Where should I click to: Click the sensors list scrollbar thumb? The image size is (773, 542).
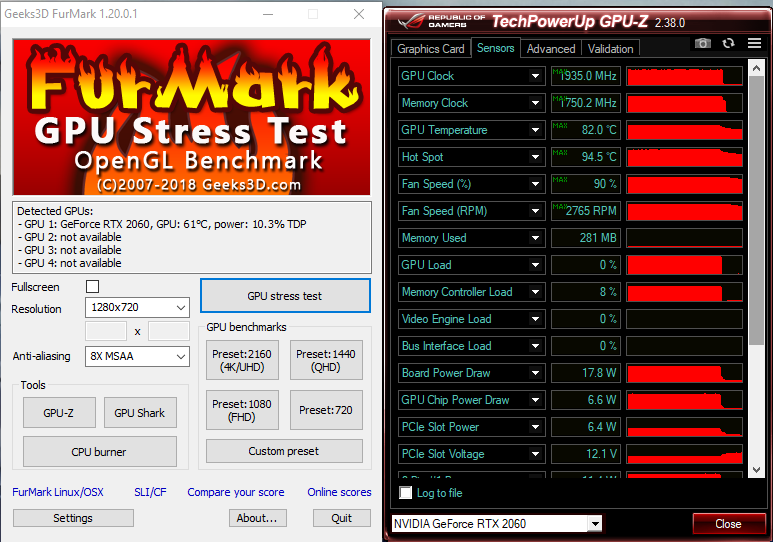(756, 211)
